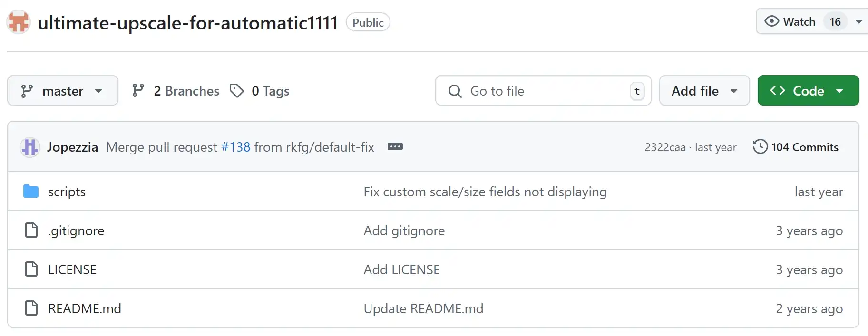Image resolution: width=868 pixels, height=336 pixels.
Task: Click the Go to file search field
Action: click(x=543, y=90)
